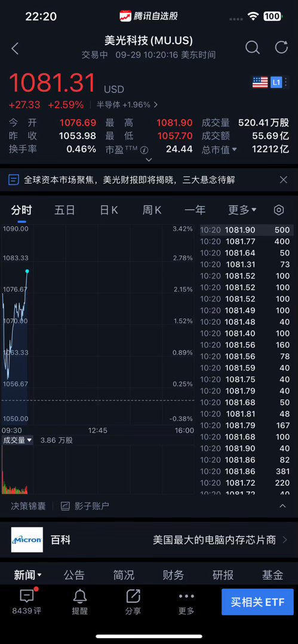298x644 pixels.
Task: Tap the latest price point on chart
Action: click(27, 271)
